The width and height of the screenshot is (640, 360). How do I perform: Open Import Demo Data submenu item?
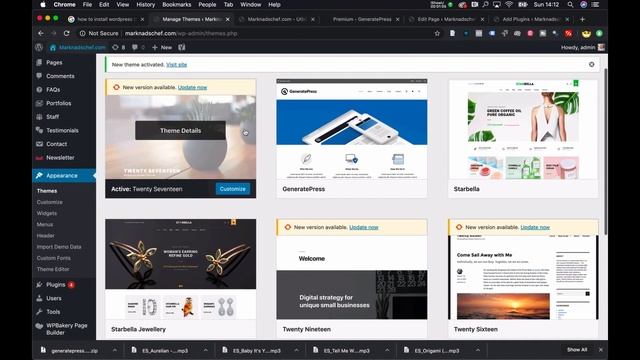coord(59,247)
